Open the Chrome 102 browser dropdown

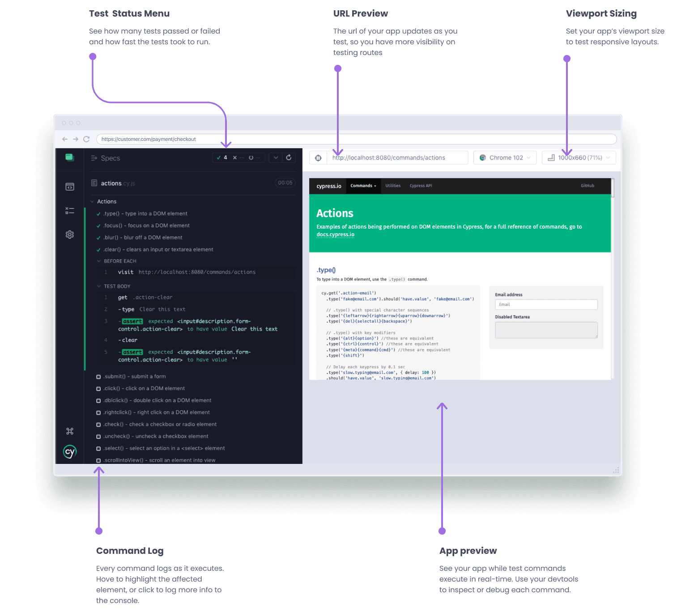click(505, 157)
